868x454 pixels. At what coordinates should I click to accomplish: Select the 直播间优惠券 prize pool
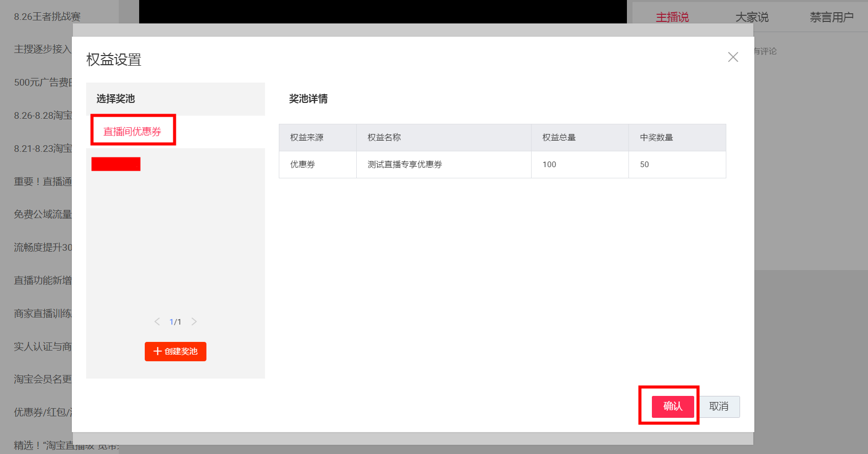(x=133, y=131)
